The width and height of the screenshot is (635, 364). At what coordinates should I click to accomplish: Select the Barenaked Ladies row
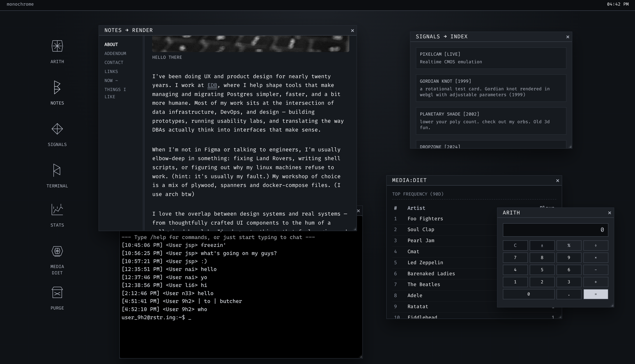(444, 273)
